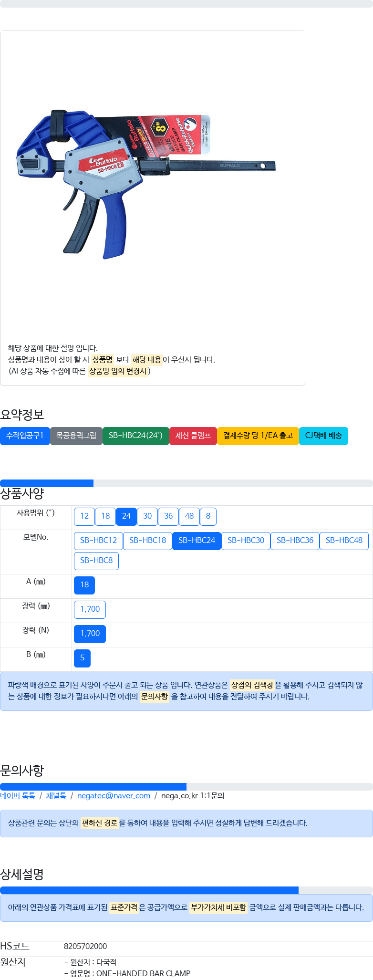Open the negatec@naver.com email link
This screenshot has width=373, height=980.
pyautogui.click(x=114, y=796)
